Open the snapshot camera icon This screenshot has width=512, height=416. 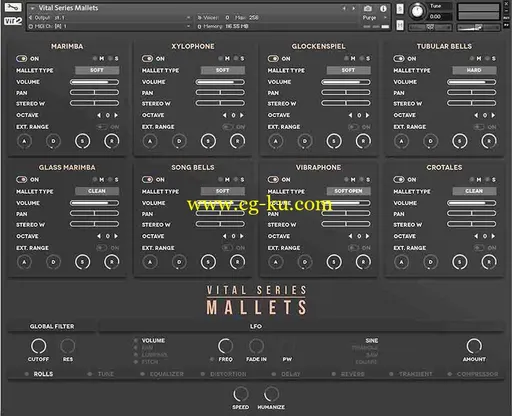coord(368,8)
